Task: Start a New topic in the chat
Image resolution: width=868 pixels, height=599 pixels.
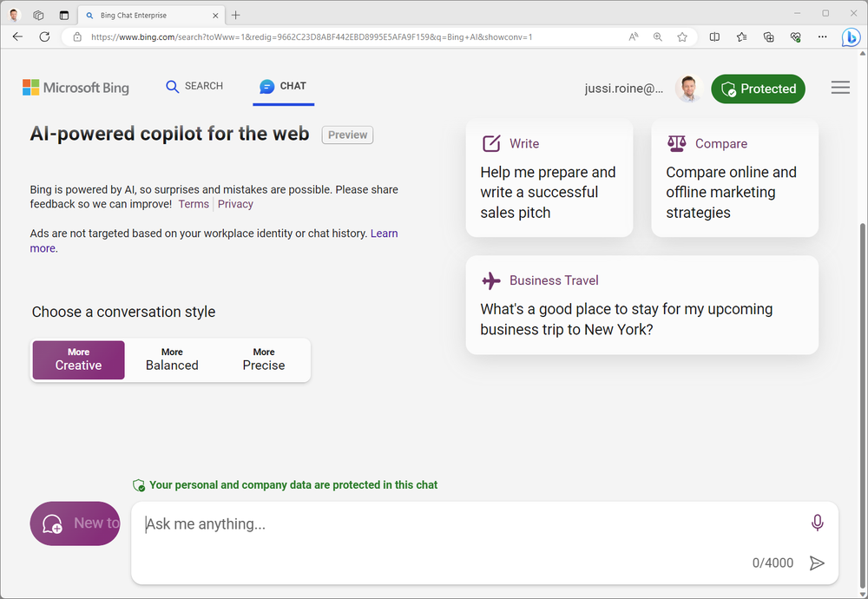Action: [76, 523]
